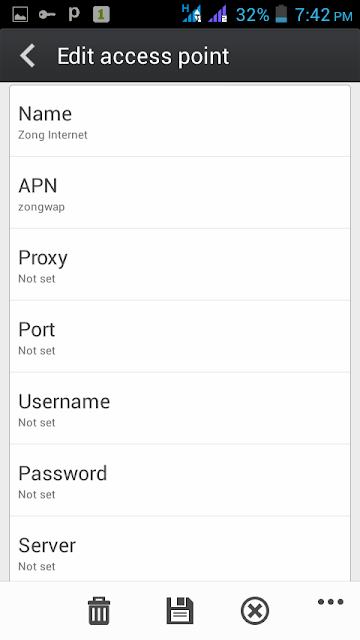
Task: Edit the Name field showing Zong Internet
Action: [180, 121]
